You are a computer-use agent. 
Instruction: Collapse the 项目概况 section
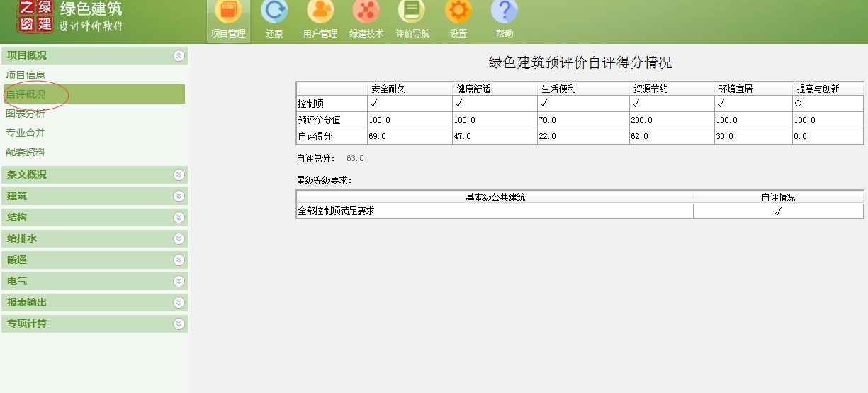179,55
